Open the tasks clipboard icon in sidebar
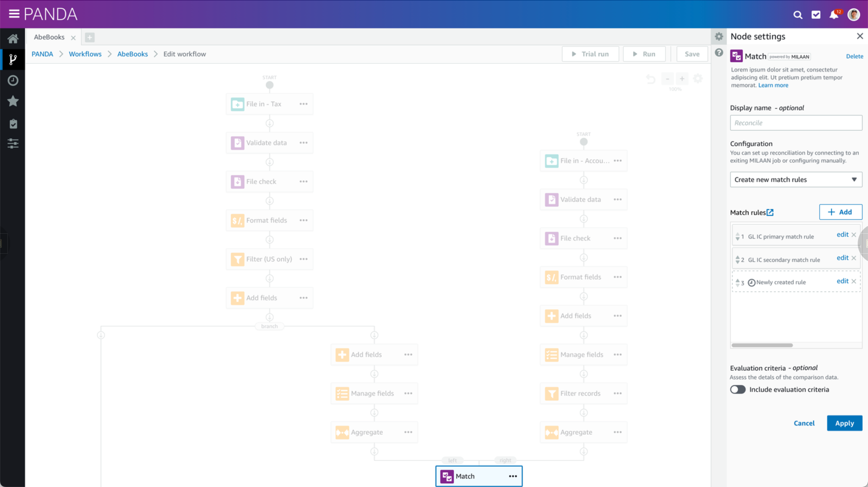868x487 pixels. point(13,123)
